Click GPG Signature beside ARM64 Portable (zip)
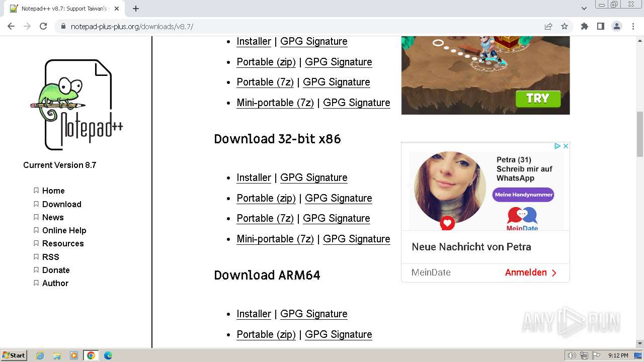The height and width of the screenshot is (362, 644). (x=338, y=334)
